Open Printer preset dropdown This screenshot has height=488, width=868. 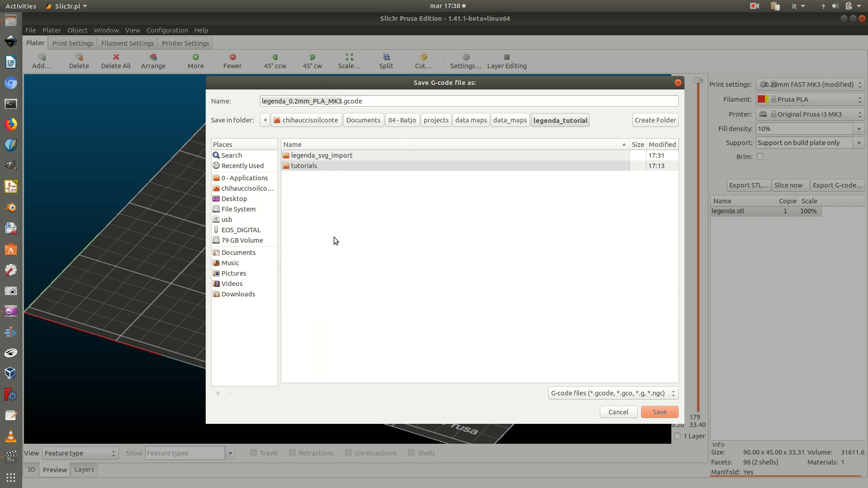pyautogui.click(x=810, y=114)
